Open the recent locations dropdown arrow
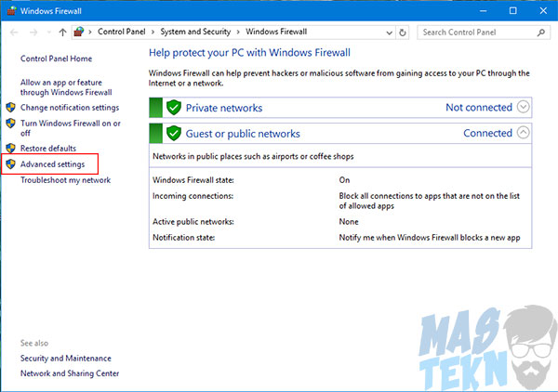This screenshot has height=392, width=558. click(48, 33)
